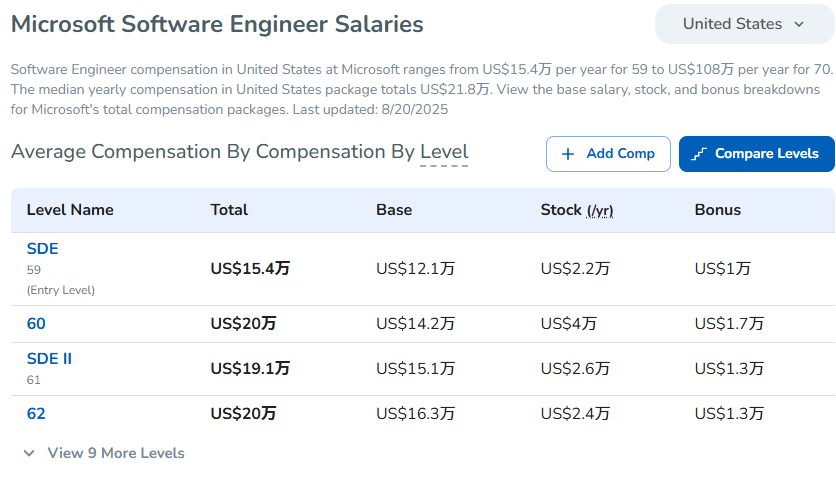Screen dimensions: 836x483
Task: Click the US$2.2万 stock cell
Action: 575,268
